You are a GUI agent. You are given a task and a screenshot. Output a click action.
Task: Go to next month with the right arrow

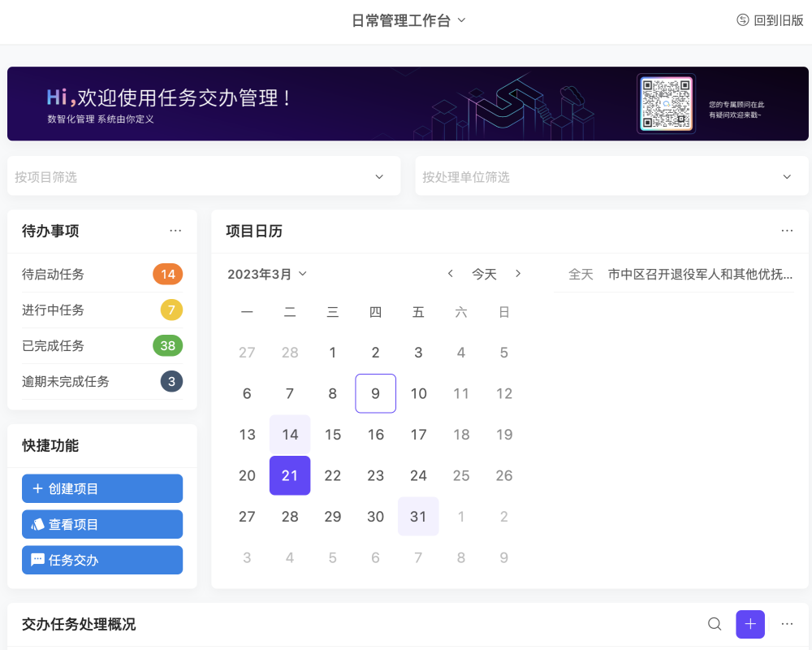tap(518, 274)
